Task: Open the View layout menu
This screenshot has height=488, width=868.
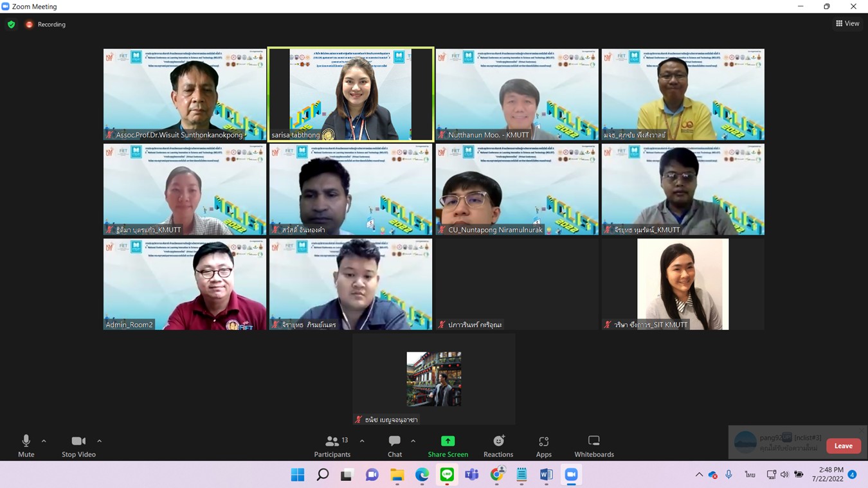Action: [x=847, y=24]
